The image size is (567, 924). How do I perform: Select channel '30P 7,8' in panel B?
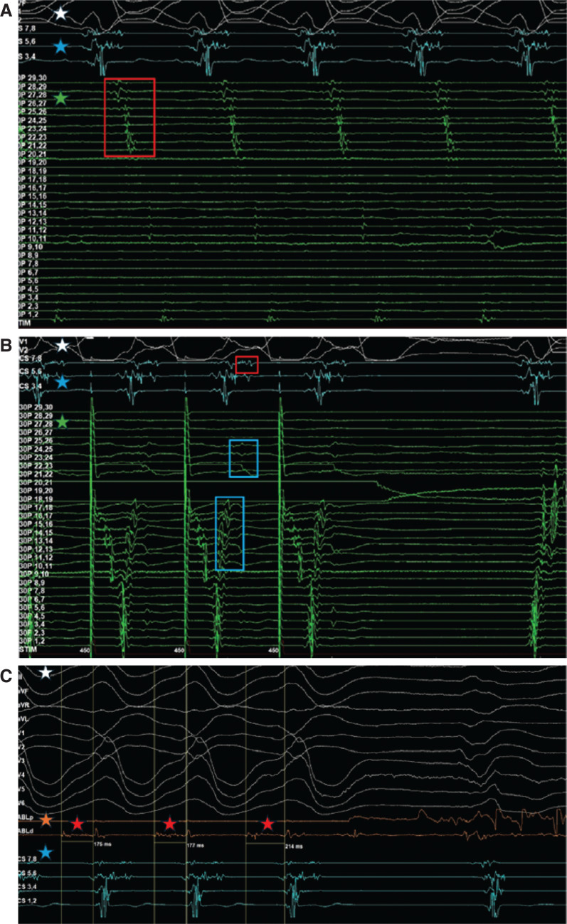click(31, 591)
